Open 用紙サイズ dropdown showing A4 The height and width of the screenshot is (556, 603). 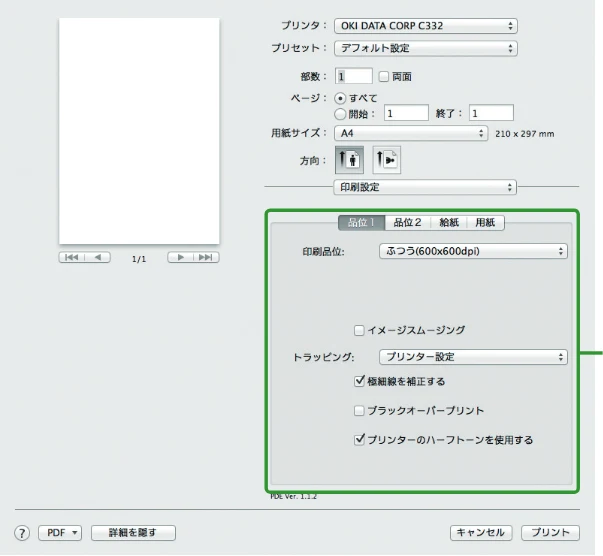411,133
